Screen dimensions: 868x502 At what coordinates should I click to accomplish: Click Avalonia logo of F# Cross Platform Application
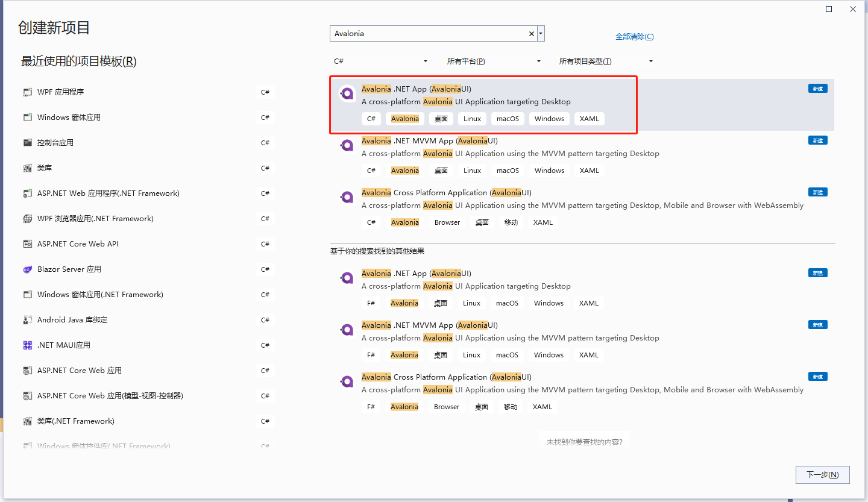347,381
